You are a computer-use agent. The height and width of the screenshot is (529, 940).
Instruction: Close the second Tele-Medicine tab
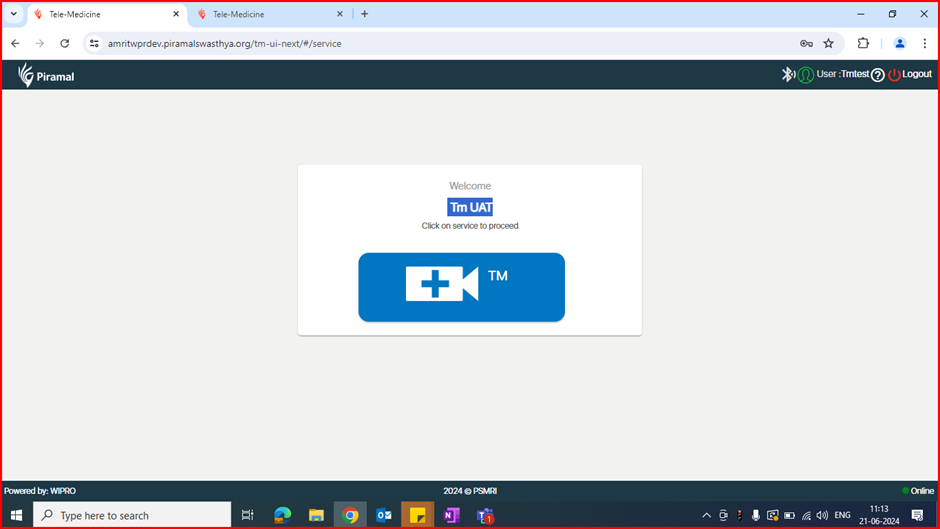[x=339, y=14]
